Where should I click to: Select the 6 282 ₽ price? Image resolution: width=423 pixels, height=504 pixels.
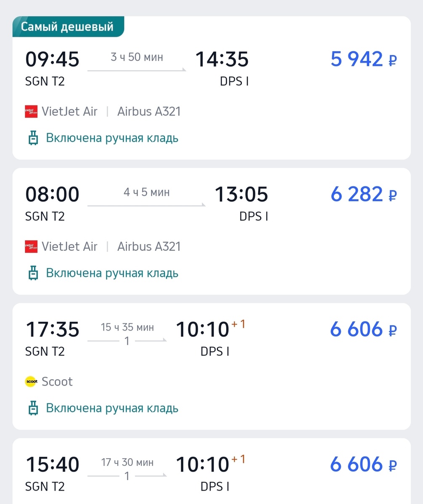point(363,194)
